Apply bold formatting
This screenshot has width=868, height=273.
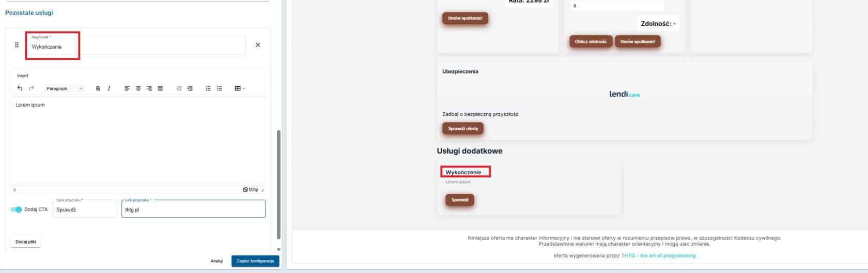[98, 88]
